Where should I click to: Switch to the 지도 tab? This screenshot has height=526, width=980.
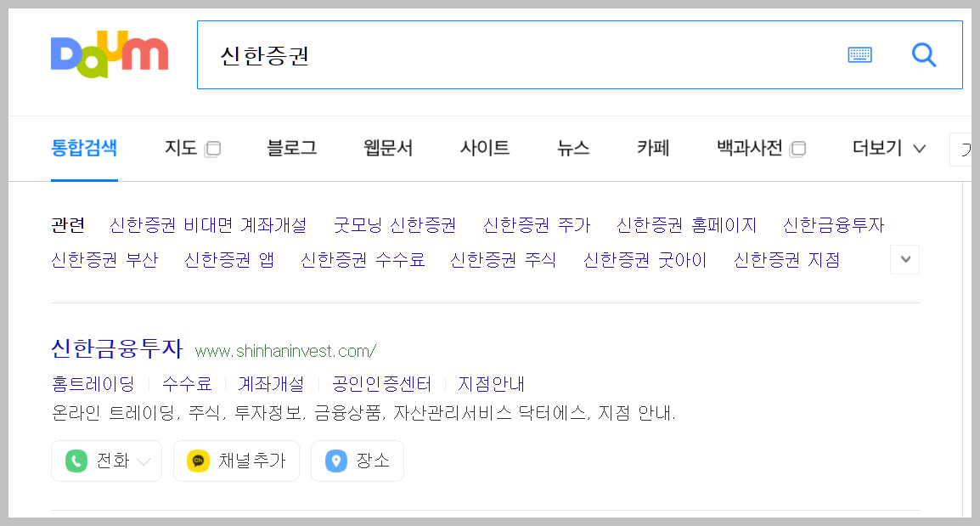181,148
